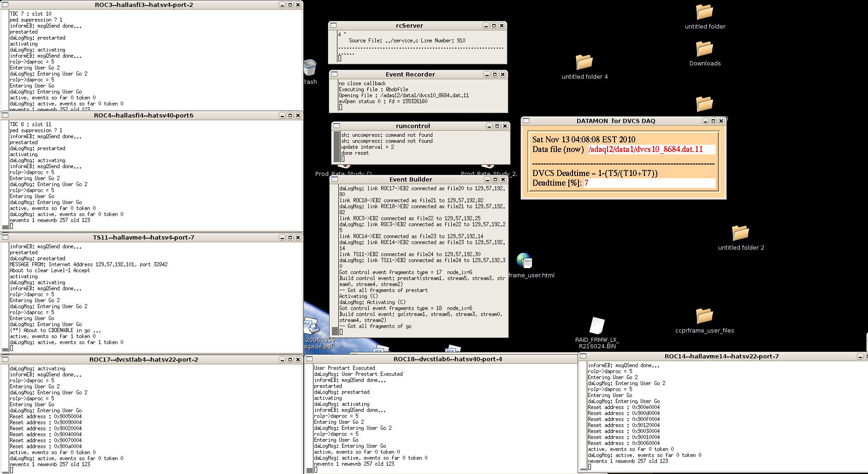Click 'DVCS Deadtime = 1-(T5/(T10+T7))' formula text

(x=595, y=173)
